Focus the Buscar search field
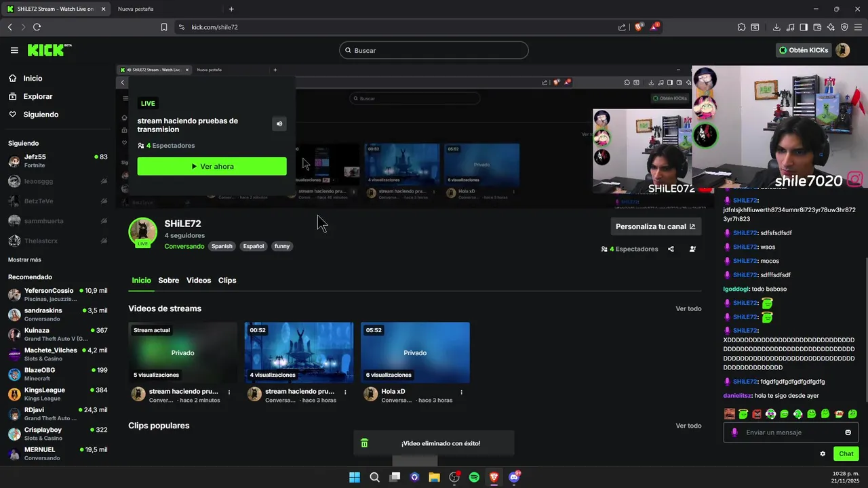Screen dimensions: 868x488 pyautogui.click(x=434, y=50)
